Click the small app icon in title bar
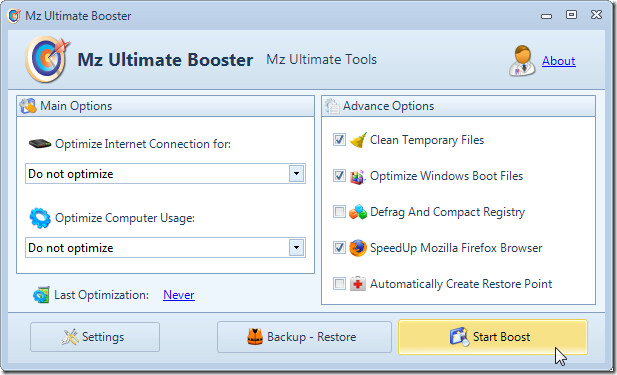 pos(14,16)
